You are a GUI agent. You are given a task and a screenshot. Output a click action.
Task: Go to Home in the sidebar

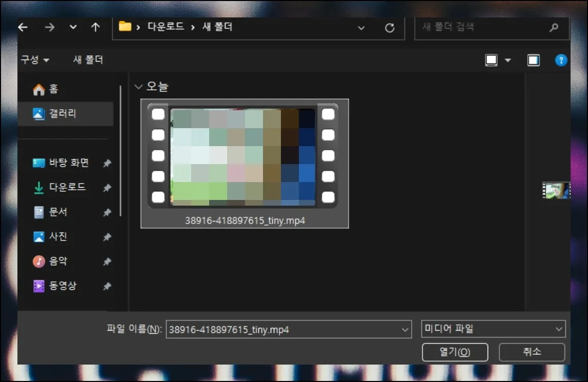(53, 89)
